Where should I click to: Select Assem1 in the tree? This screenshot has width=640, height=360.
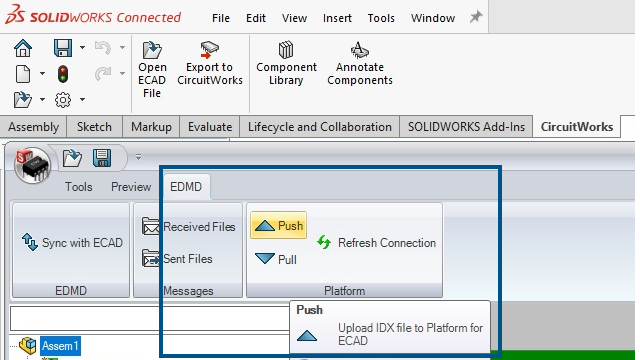60,346
